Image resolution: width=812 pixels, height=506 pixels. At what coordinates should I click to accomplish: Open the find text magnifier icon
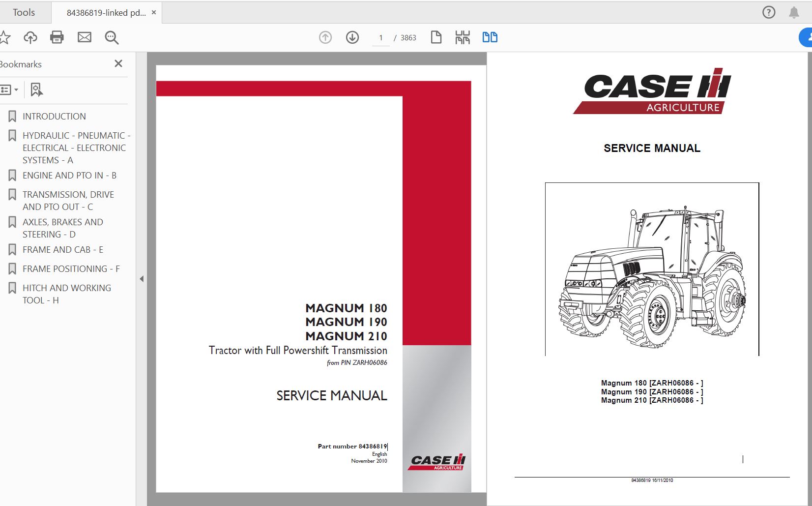112,37
